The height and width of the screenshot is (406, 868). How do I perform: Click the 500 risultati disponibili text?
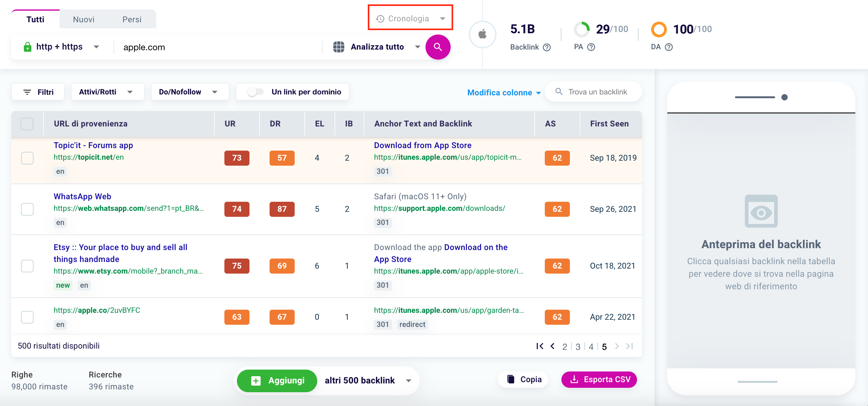click(x=59, y=346)
